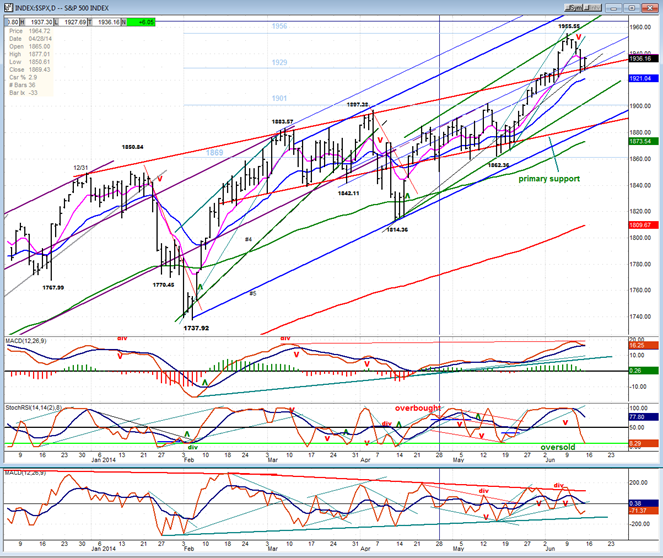Screen dimensions: 663x558
Task: Click the Date 04/28/14 row in data box
Action: pos(30,39)
